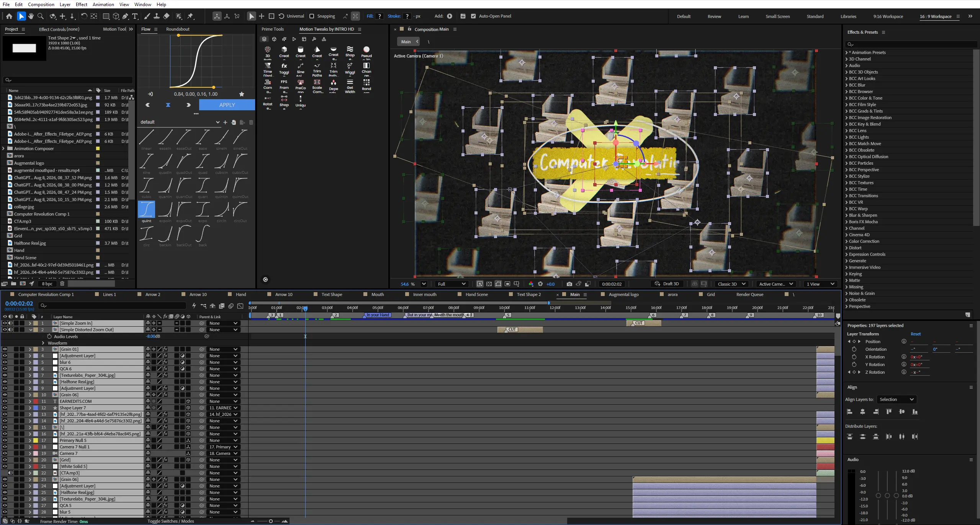Collapse the Simple Distorted Zoom Out layer
Screen dimensions: 980x525
(30, 330)
